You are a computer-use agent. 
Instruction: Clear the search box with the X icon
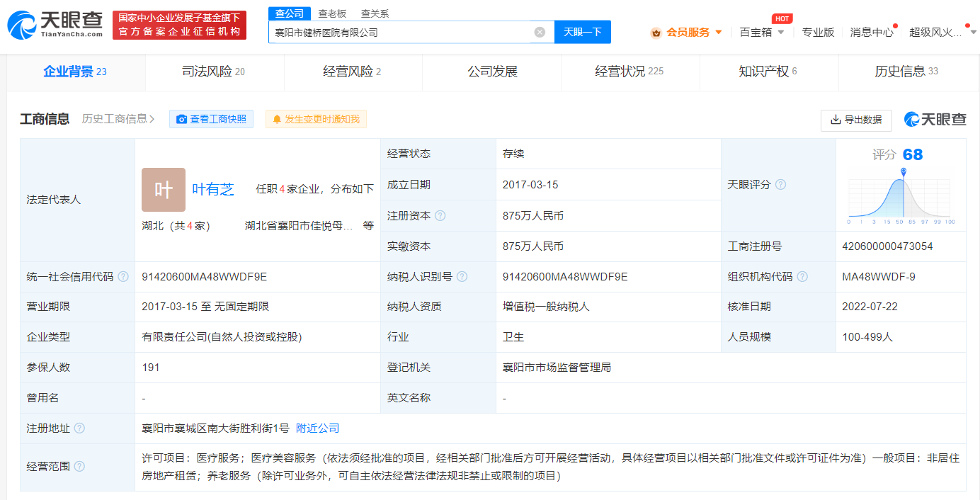click(540, 32)
